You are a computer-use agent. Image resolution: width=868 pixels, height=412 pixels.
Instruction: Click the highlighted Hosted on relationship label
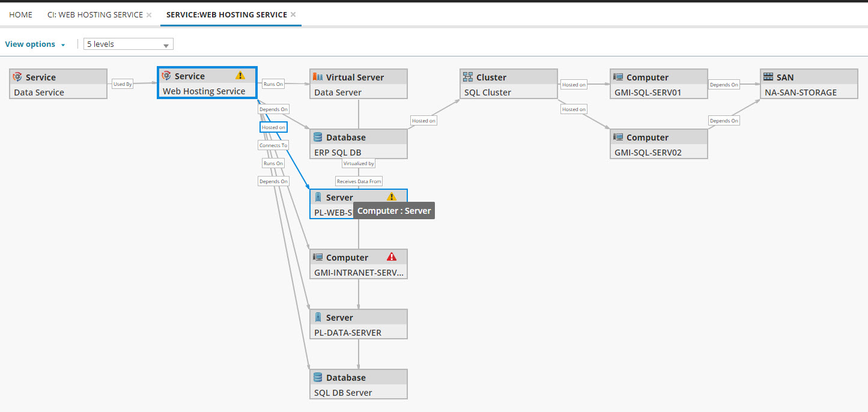(273, 127)
